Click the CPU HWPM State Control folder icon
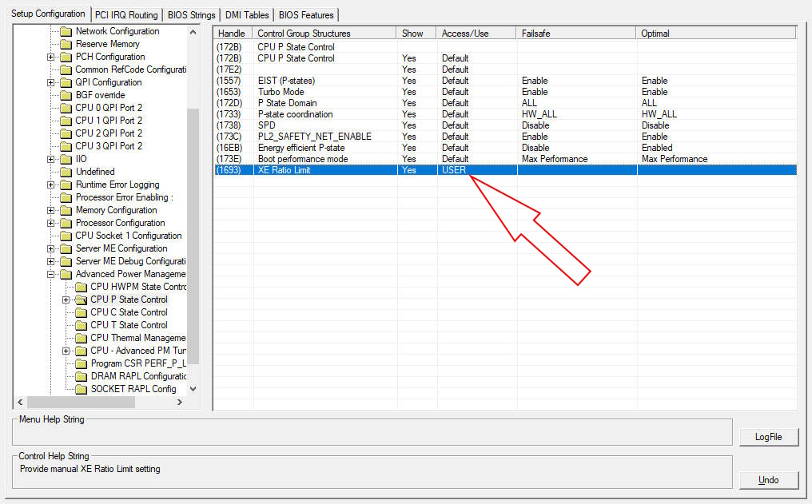Image resolution: width=812 pixels, height=504 pixels. [x=81, y=287]
